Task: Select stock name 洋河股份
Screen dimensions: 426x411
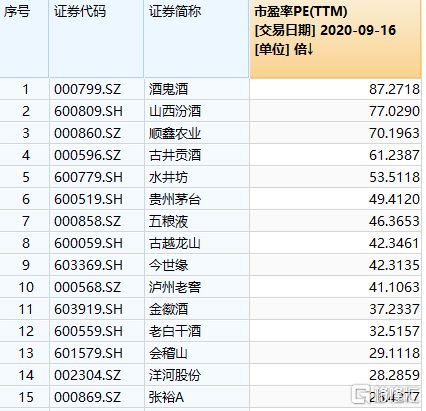Action: (175, 375)
